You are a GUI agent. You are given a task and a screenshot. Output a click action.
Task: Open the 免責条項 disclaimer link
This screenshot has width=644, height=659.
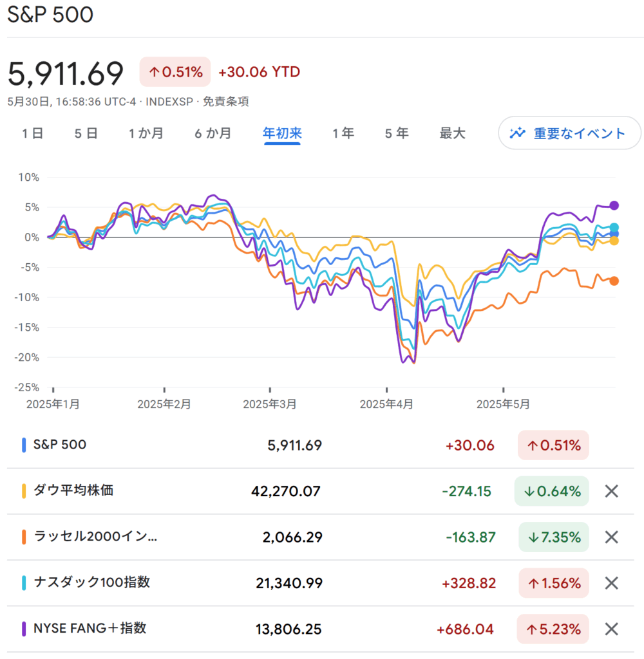coord(226,101)
